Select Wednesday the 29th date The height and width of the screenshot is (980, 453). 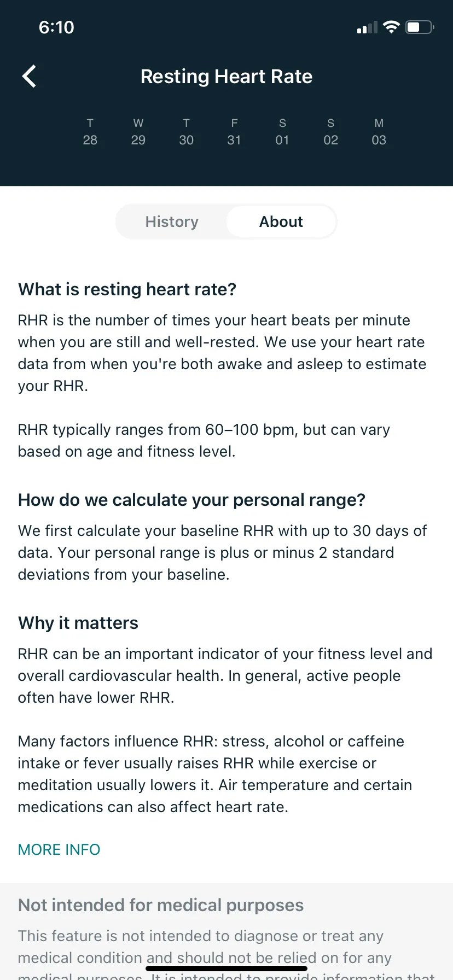click(x=138, y=132)
